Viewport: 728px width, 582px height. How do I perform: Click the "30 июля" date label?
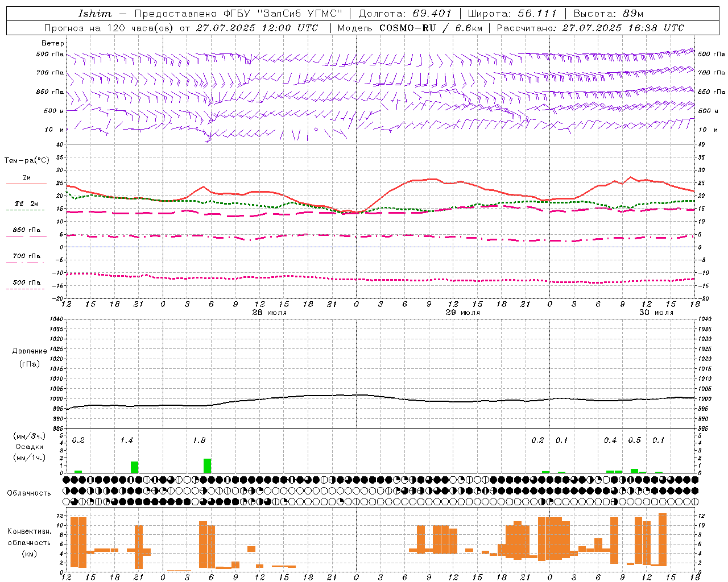click(x=656, y=313)
